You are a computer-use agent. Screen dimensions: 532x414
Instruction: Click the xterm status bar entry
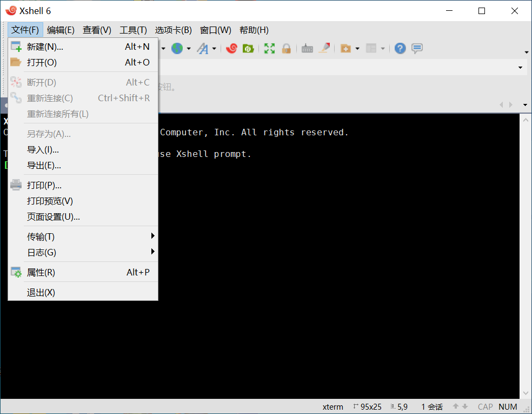pyautogui.click(x=332, y=407)
